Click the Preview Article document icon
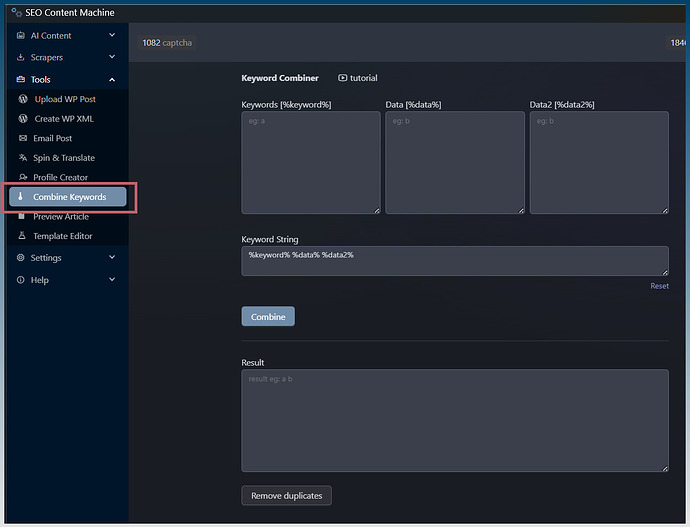Viewport: 690px width, 527px height. pyautogui.click(x=23, y=216)
